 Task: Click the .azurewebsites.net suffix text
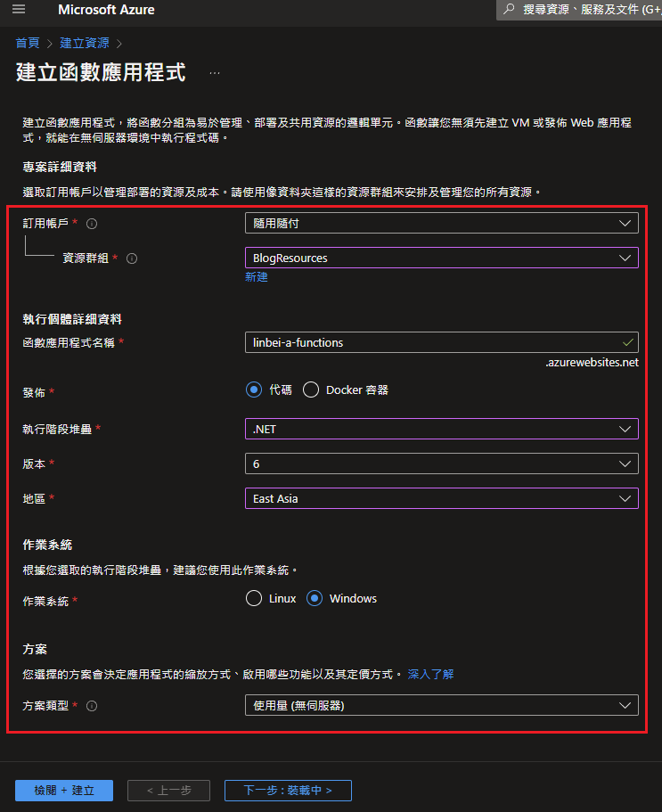(x=592, y=363)
